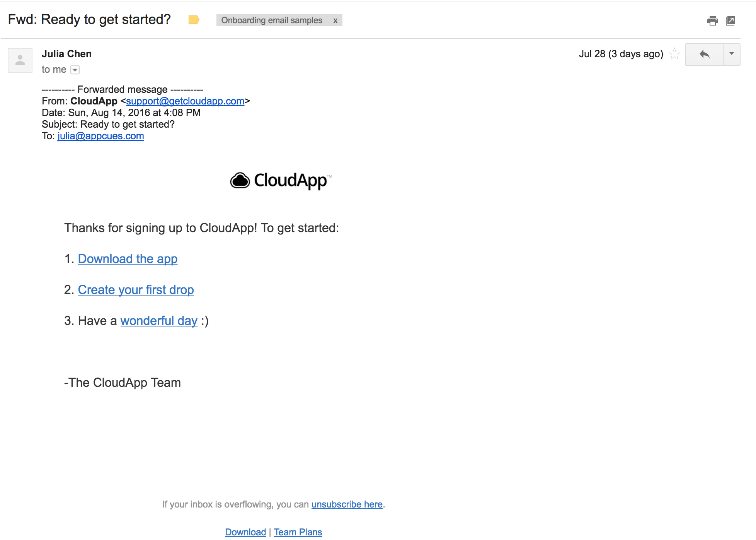The width and height of the screenshot is (756, 540).
Task: Open the Download the app link
Action: 128,259
